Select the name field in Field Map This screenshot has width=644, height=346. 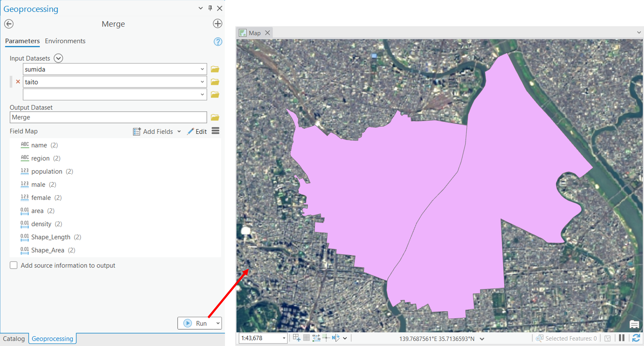(39, 145)
